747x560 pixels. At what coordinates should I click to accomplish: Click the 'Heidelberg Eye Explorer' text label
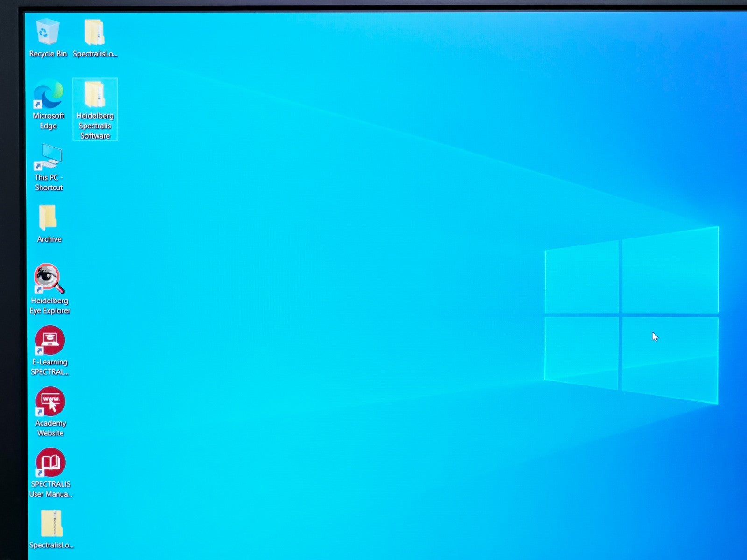tap(50, 306)
